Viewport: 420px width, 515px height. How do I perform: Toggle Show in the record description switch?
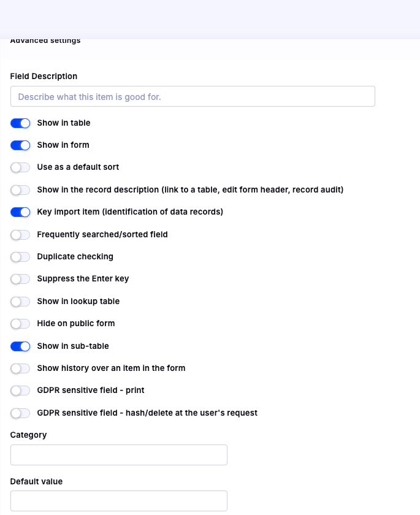20,190
